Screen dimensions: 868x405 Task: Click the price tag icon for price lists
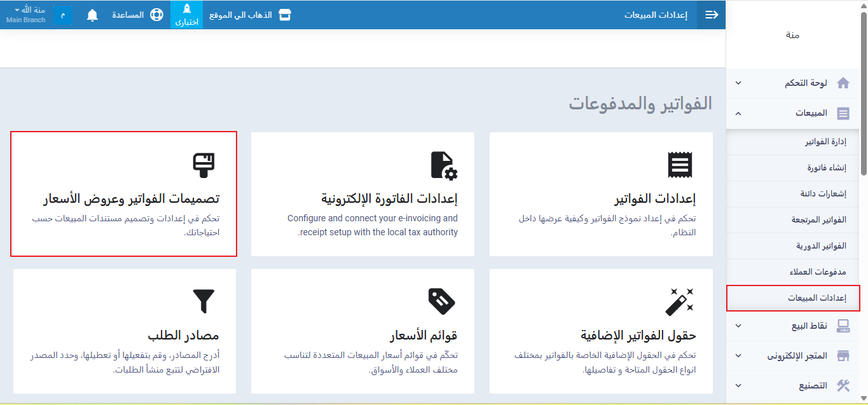[442, 301]
